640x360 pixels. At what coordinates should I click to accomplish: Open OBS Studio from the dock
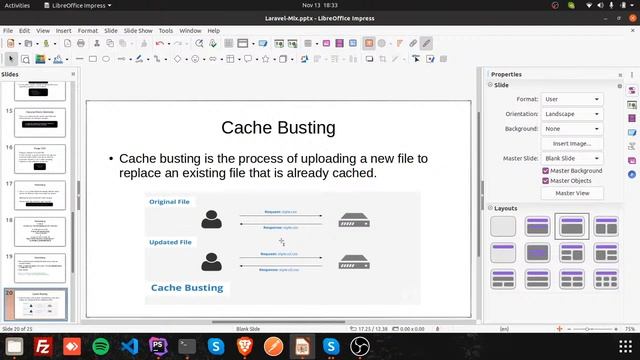[360, 347]
